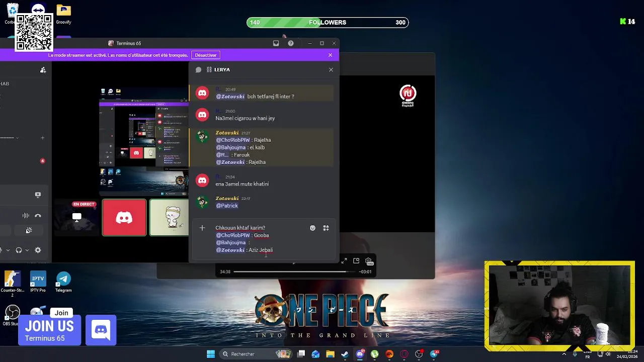The width and height of the screenshot is (644, 362).
Task: Click the red 4 notification badge
Action: click(x=42, y=161)
